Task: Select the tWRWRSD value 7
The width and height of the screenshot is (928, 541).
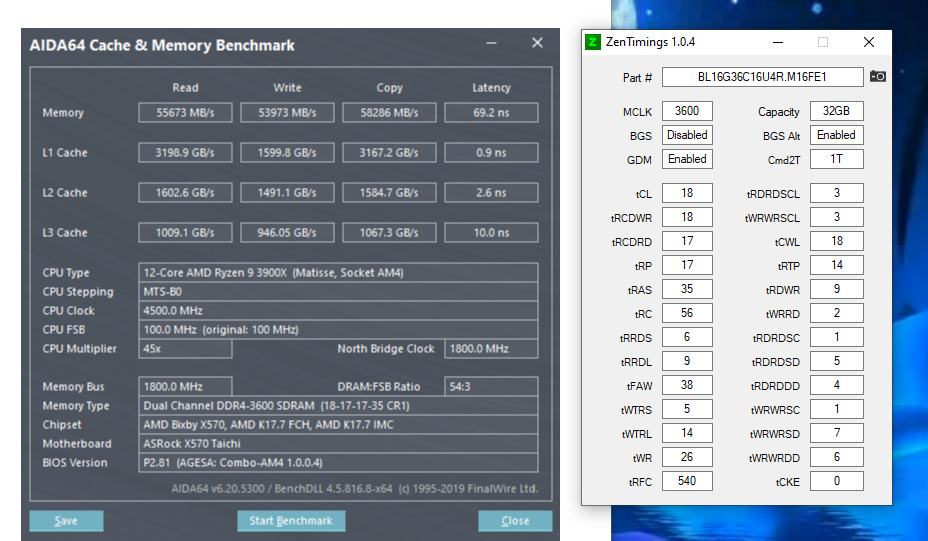Action: click(836, 433)
